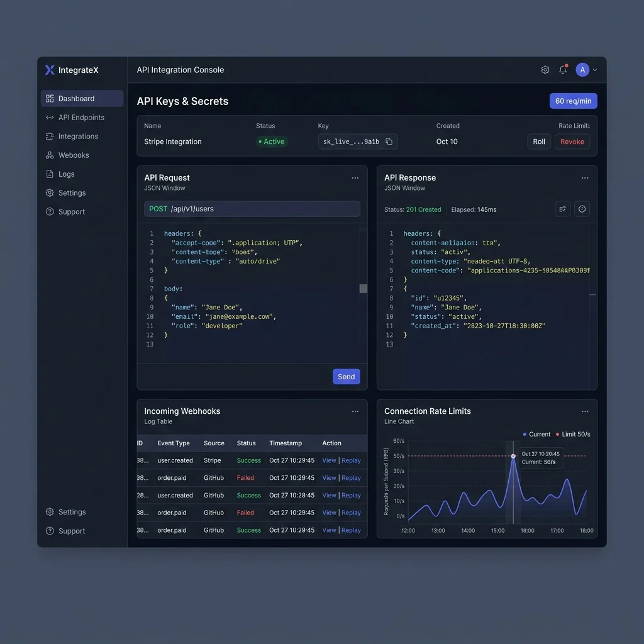Click the POST /api/v1/users field
This screenshot has height=644, width=644.
[x=252, y=209]
